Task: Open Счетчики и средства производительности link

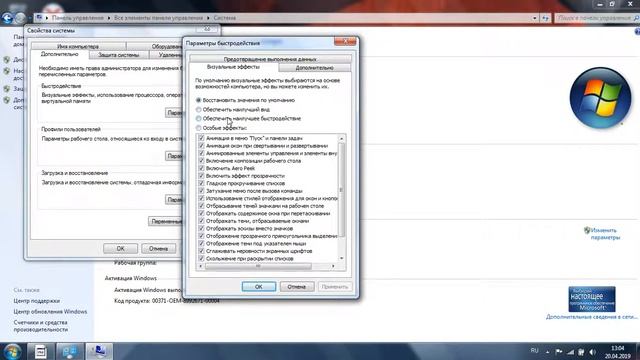Action: (x=41, y=326)
